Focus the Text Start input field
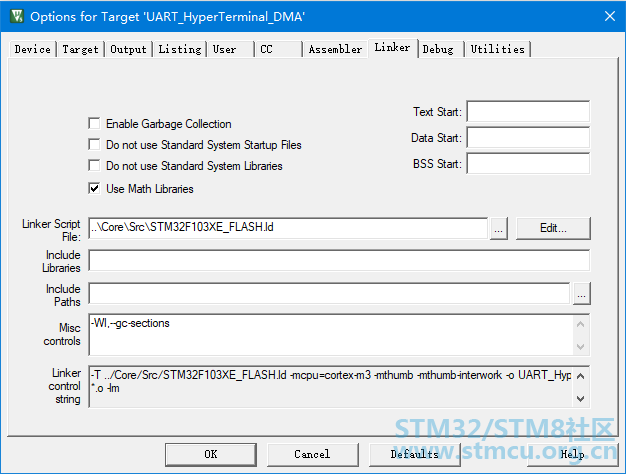Viewport: 626px width, 474px height. point(528,111)
